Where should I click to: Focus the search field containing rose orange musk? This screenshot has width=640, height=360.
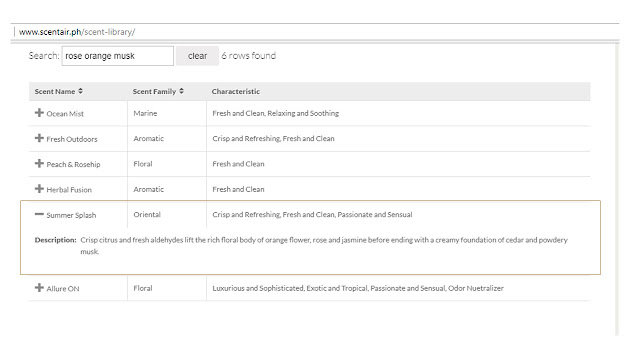[118, 56]
